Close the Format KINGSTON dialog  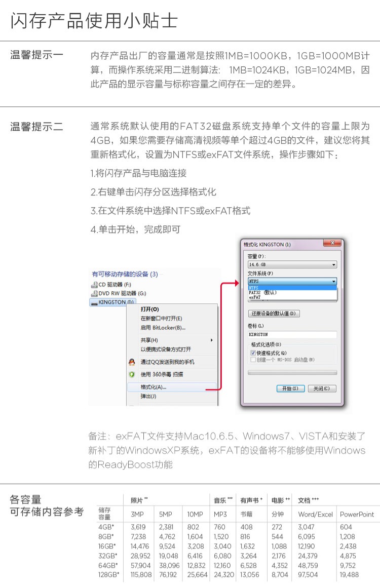point(332,243)
